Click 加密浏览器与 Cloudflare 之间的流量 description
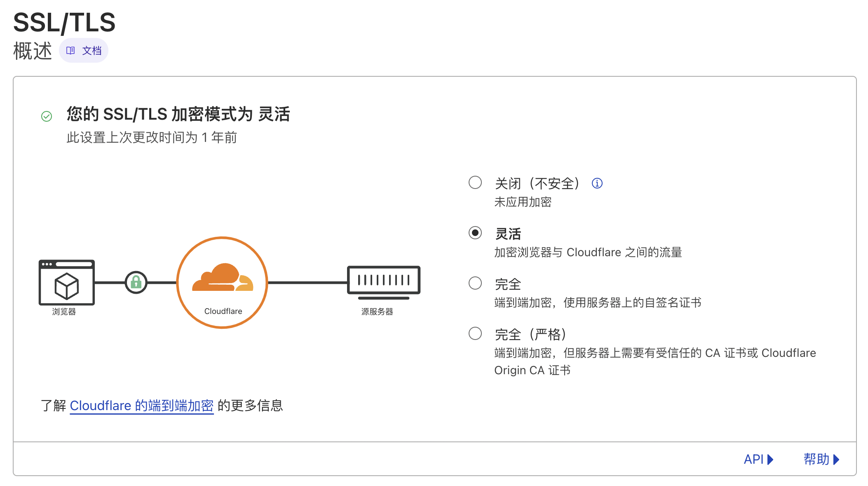This screenshot has height=486, width=868. 588,252
